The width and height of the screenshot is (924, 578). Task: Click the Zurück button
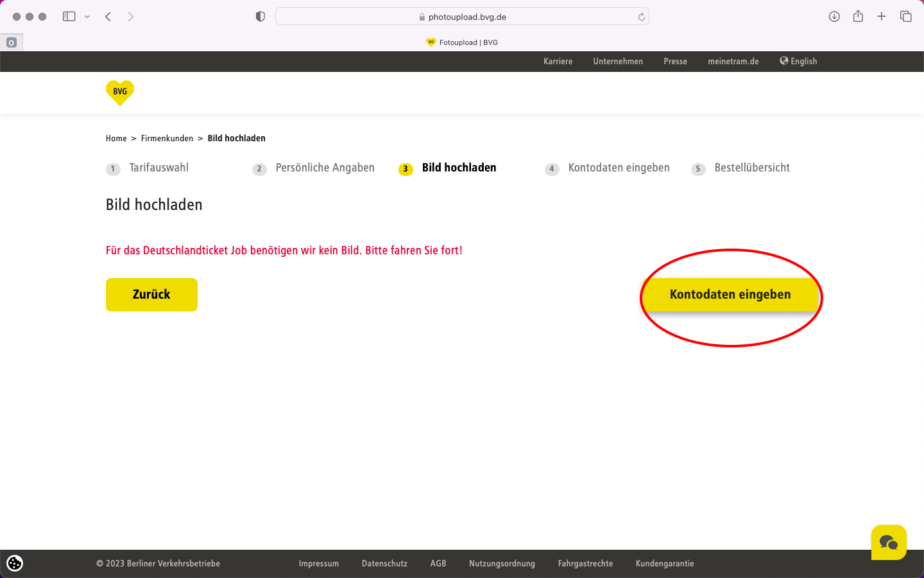click(151, 295)
